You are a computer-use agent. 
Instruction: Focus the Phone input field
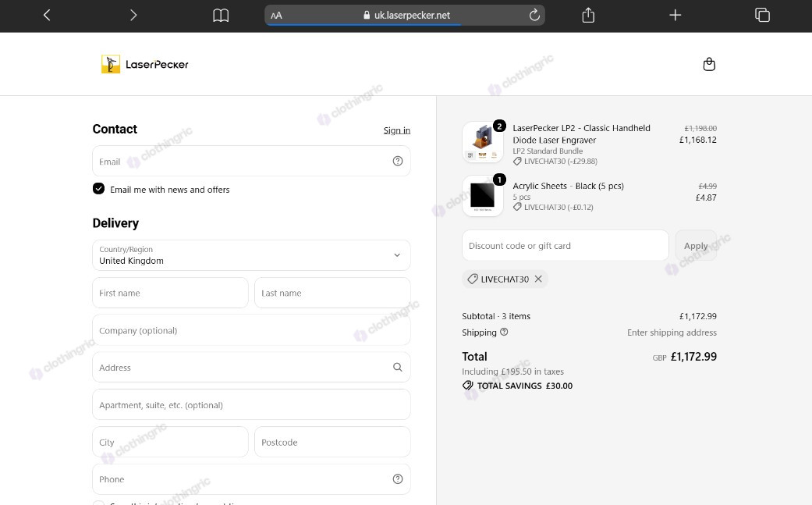click(251, 479)
